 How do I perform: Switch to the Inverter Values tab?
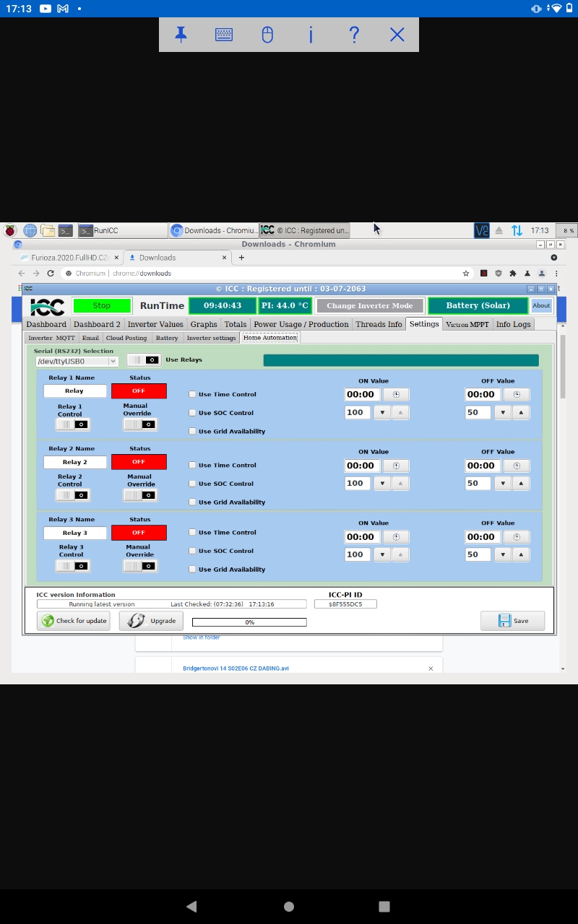pyautogui.click(x=155, y=324)
